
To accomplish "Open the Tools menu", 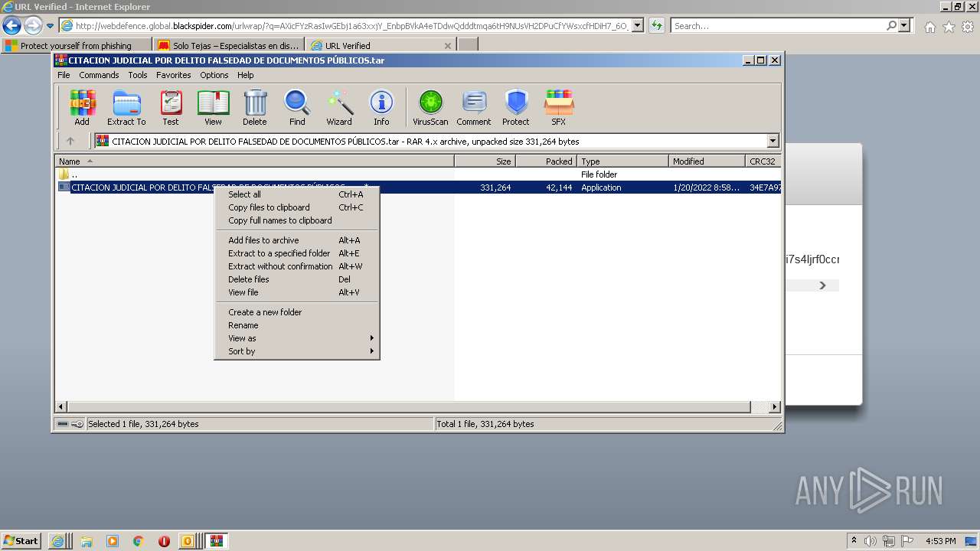I will point(138,75).
